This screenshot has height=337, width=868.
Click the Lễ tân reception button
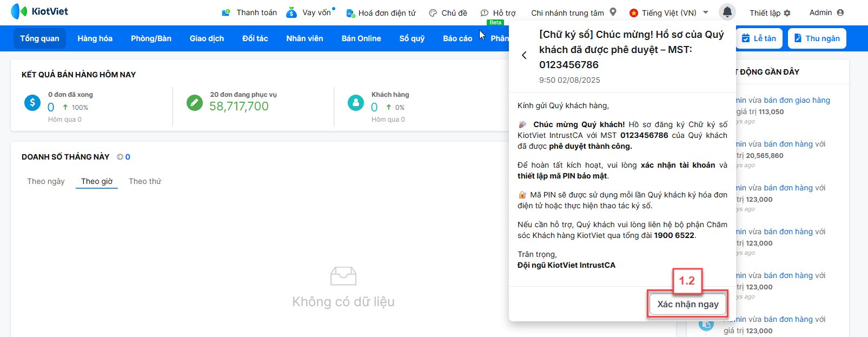click(758, 38)
